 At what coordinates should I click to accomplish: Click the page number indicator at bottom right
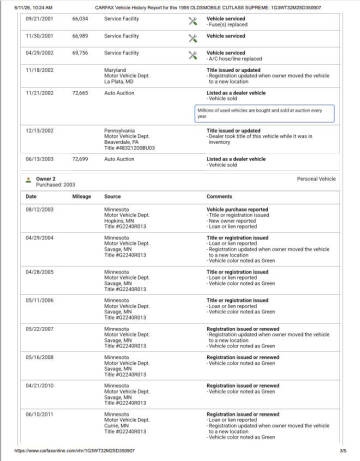tap(342, 451)
